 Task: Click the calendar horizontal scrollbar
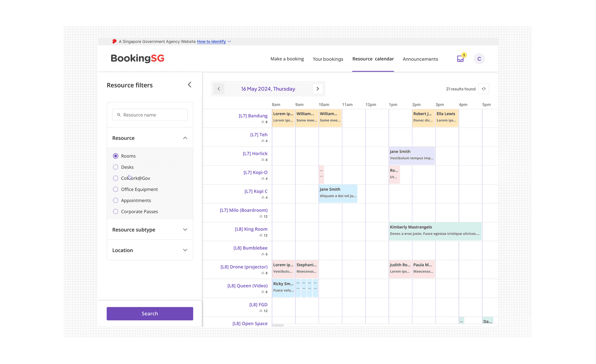(278, 325)
